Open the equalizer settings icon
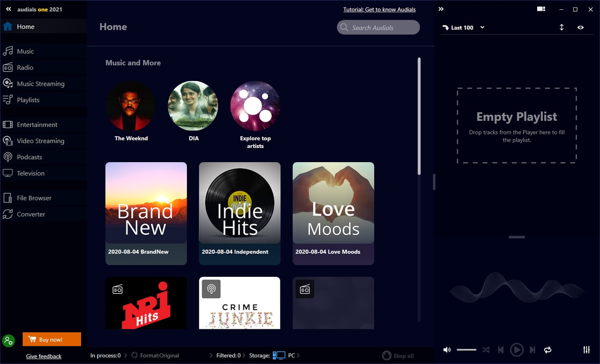 586,350
